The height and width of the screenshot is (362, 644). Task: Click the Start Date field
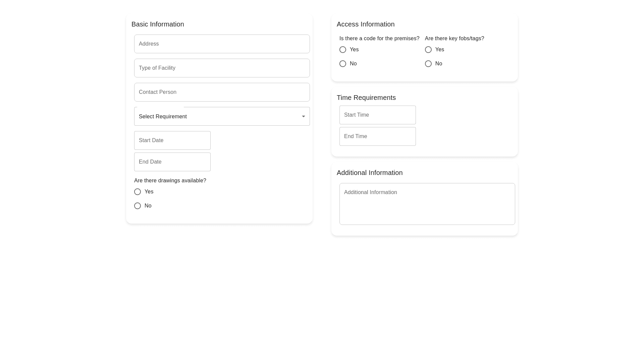pyautogui.click(x=172, y=140)
